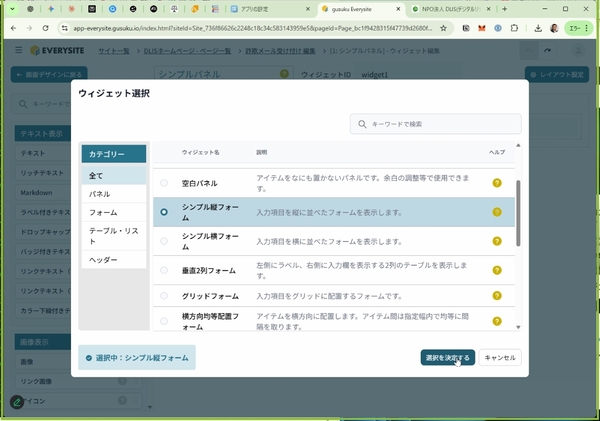Select the シンプル横フォーム radio button

click(x=164, y=241)
